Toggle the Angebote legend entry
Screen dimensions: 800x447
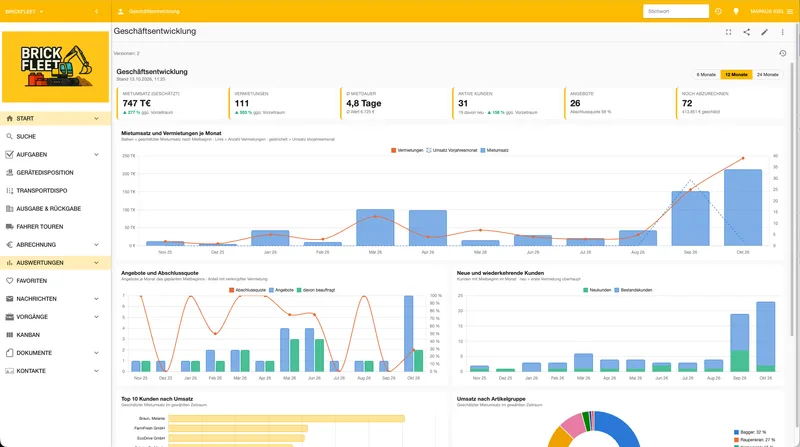pyautogui.click(x=282, y=290)
